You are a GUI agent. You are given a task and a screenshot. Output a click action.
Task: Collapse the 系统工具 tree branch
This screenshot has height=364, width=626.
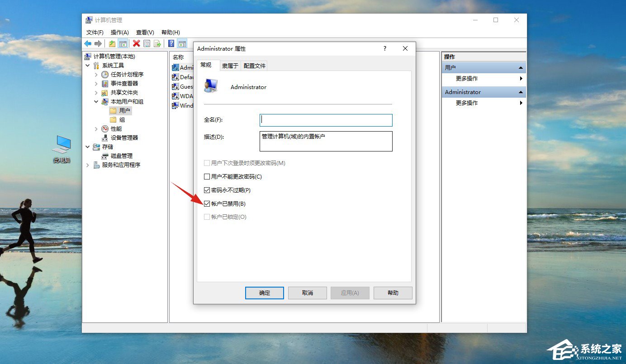88,66
